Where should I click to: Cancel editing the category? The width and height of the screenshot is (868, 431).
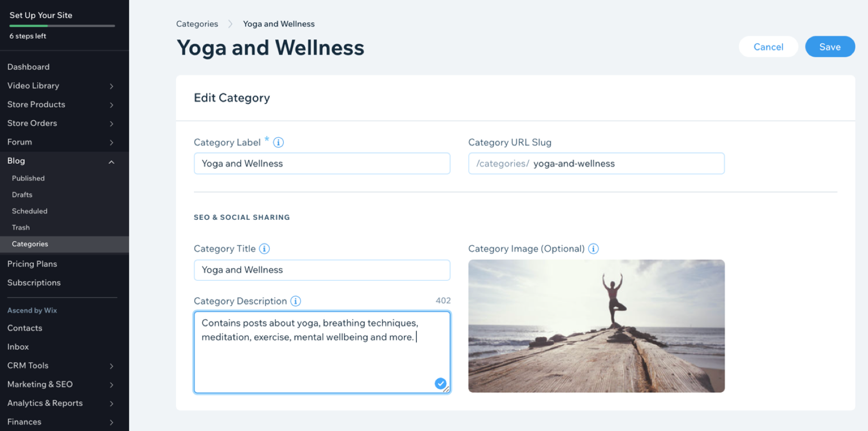click(x=768, y=47)
